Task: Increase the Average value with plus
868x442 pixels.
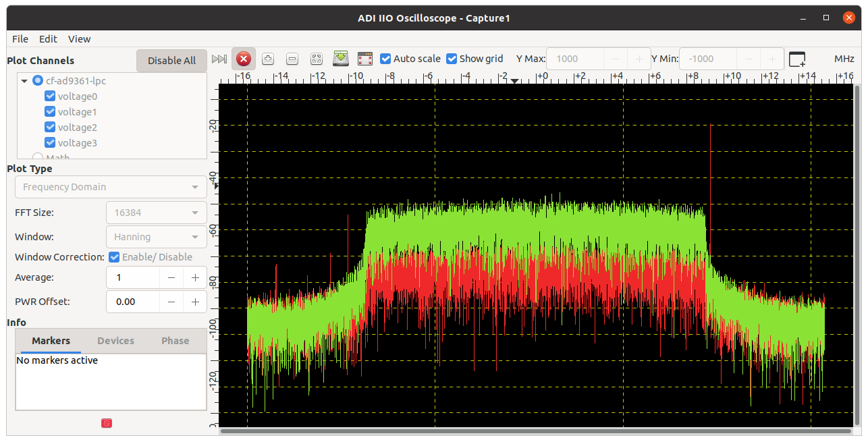Action: [195, 277]
